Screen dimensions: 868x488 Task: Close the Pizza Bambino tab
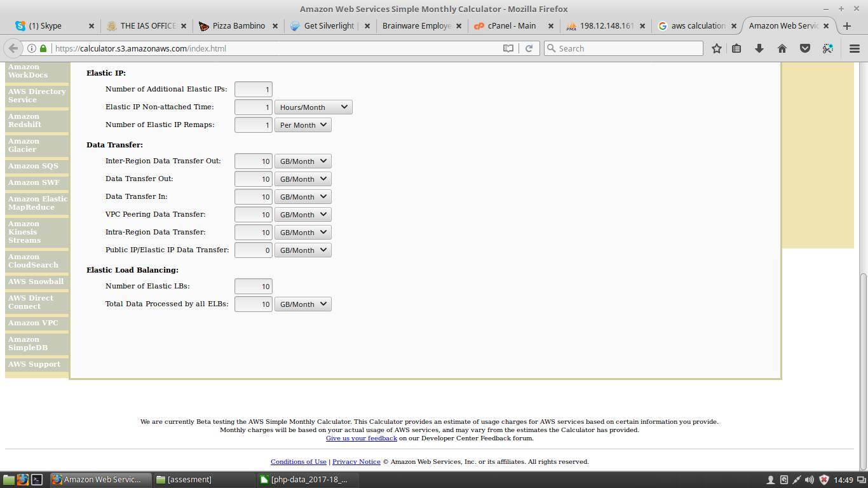pos(276,26)
